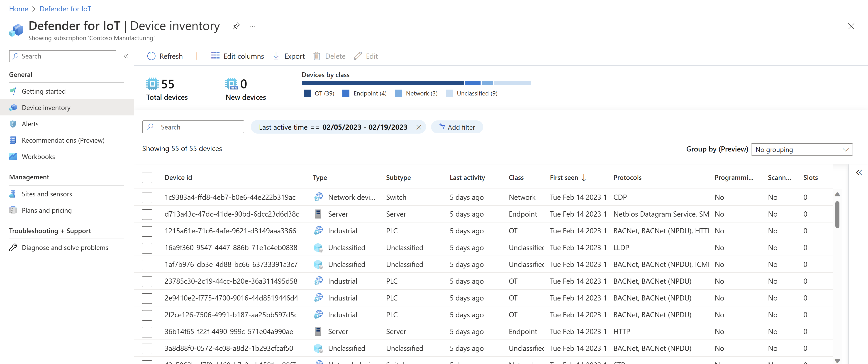This screenshot has height=364, width=868.
Task: Open the Group by No grouping dropdown
Action: click(802, 149)
